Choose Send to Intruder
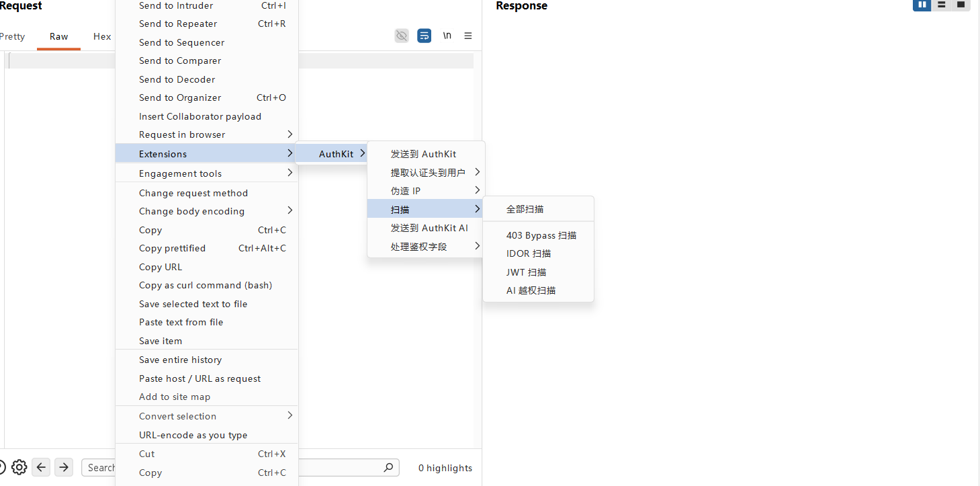 tap(207, 5)
